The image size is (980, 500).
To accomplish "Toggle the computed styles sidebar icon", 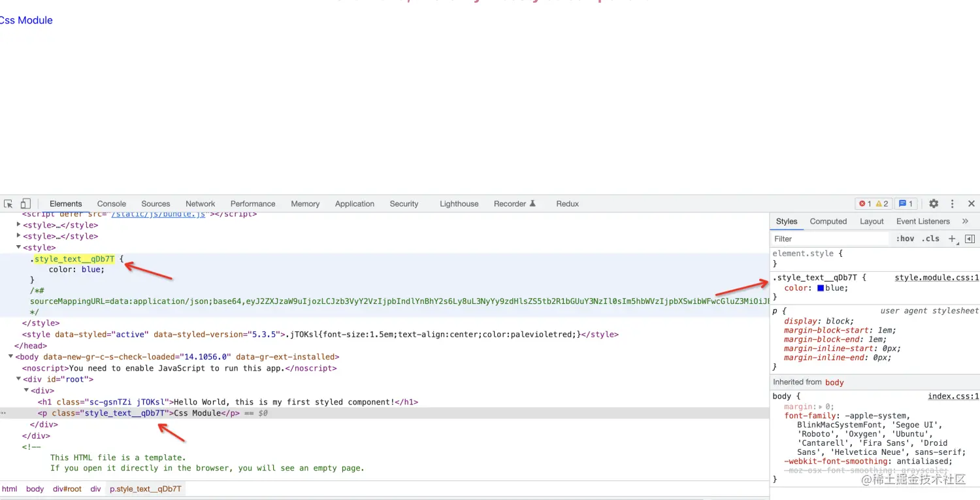I will click(970, 239).
